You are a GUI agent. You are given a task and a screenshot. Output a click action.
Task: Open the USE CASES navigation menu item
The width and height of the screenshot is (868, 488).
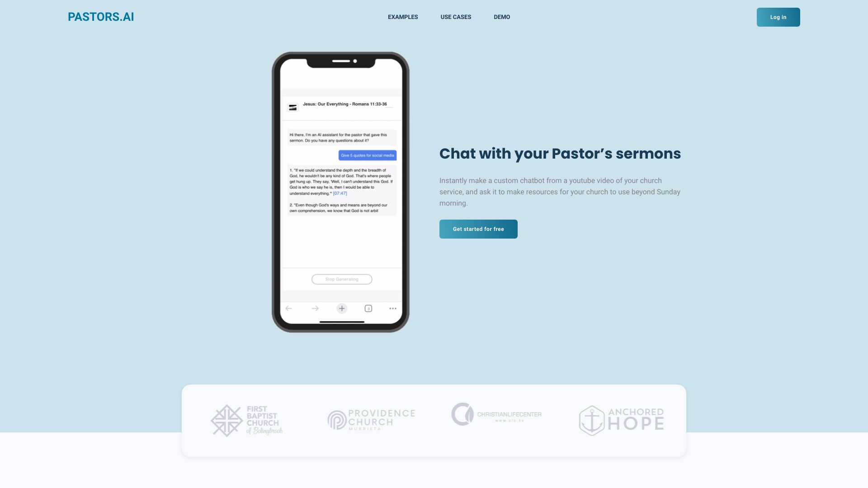tap(456, 17)
